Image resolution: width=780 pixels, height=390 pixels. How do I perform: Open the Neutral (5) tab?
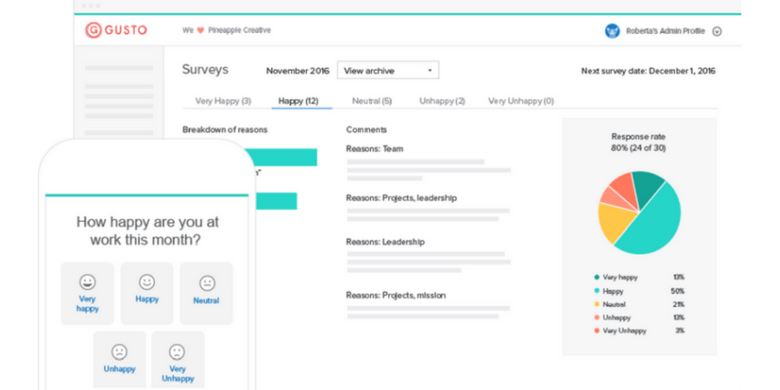(x=372, y=101)
